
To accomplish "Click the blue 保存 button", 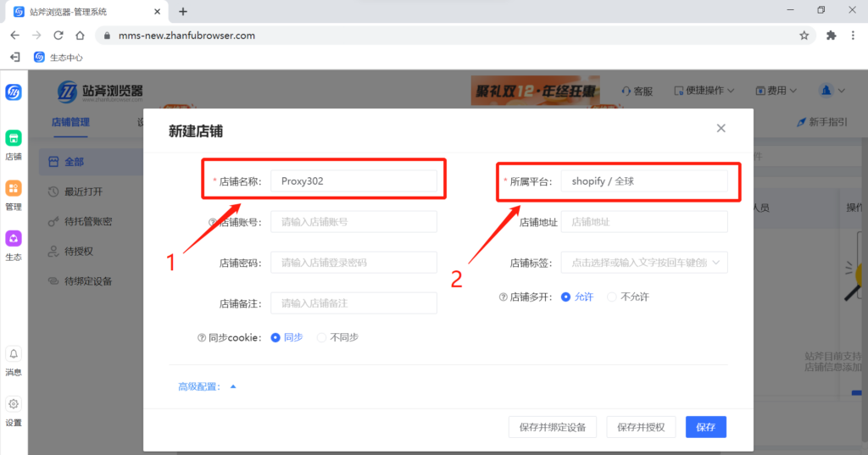I will [706, 427].
